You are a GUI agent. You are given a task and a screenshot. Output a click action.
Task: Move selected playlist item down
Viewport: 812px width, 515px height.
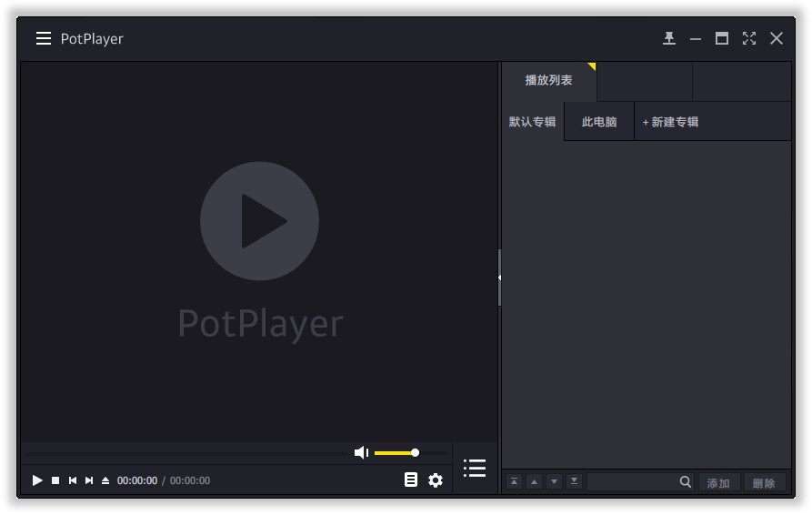[554, 482]
